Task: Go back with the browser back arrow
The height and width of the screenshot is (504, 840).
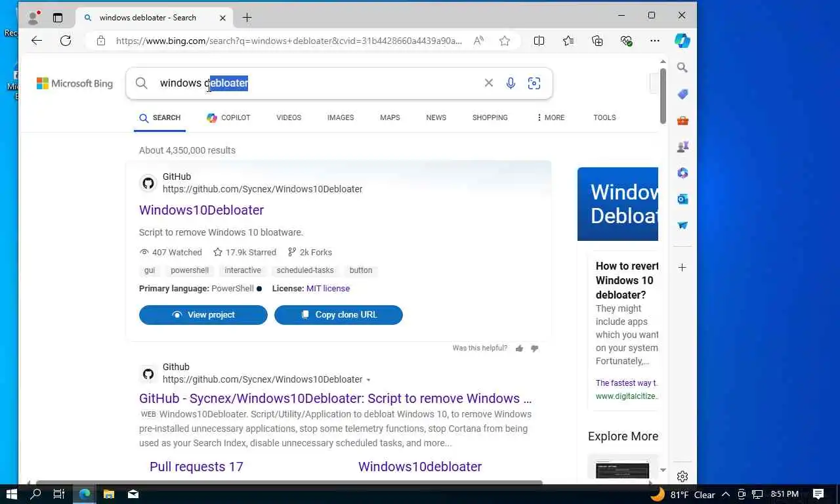Action: (x=37, y=41)
